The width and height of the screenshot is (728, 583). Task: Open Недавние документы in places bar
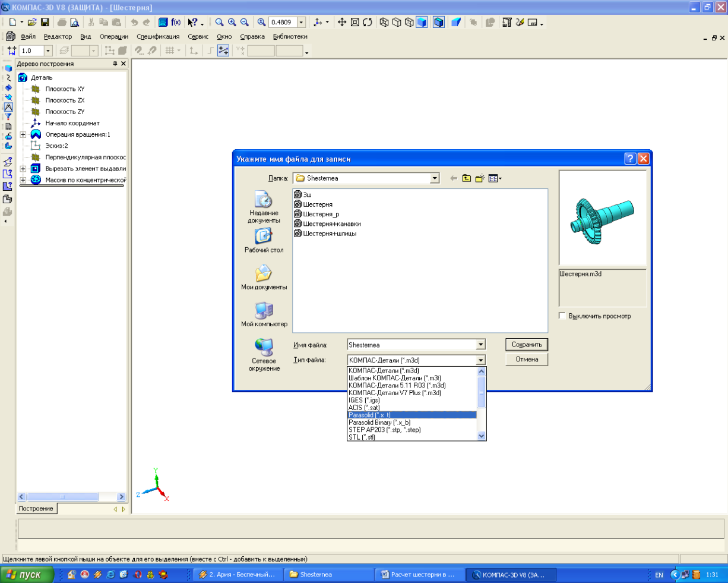coord(264,207)
